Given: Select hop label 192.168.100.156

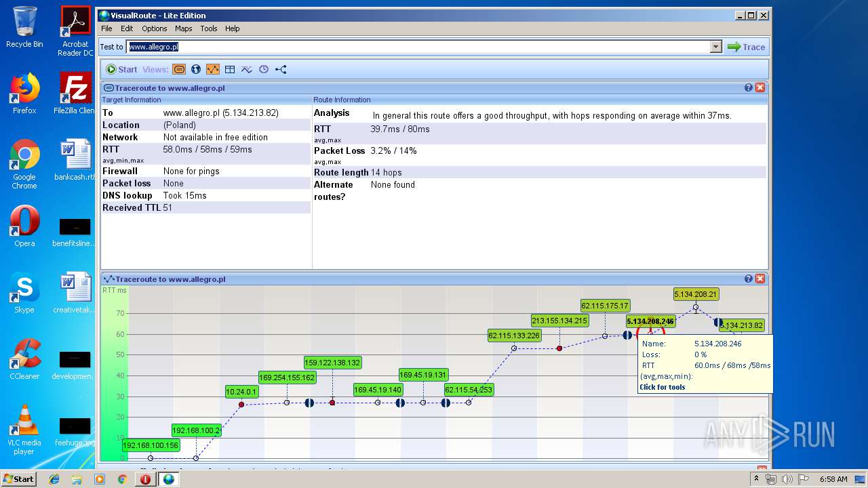Looking at the screenshot, I should (x=151, y=445).
